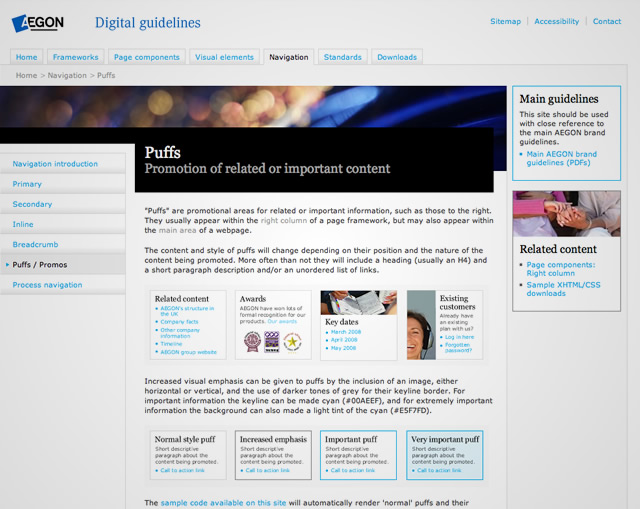Click Call to action link in Increased emphasis puff
Image resolution: width=640 pixels, height=509 pixels.
(x=267, y=470)
